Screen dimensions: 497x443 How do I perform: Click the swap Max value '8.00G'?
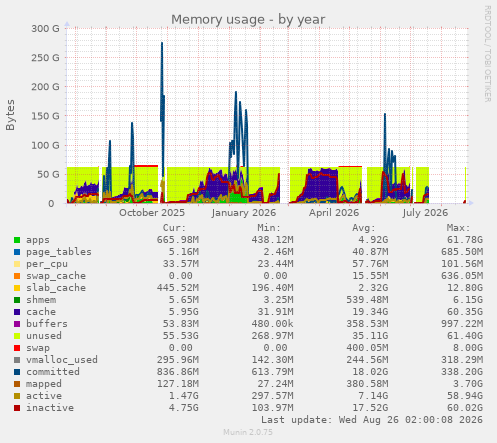point(468,348)
